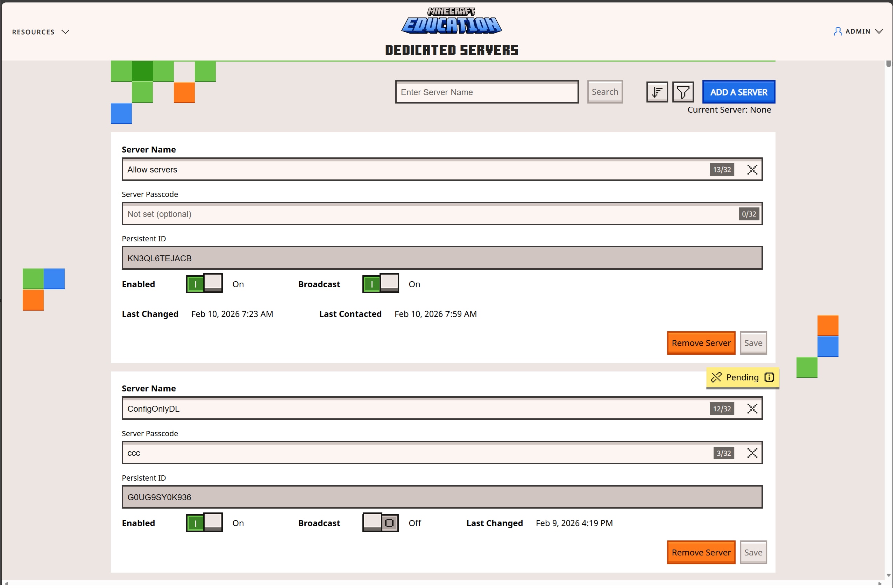
Task: Save changes for ConfigOnlyDL
Action: pos(753,552)
